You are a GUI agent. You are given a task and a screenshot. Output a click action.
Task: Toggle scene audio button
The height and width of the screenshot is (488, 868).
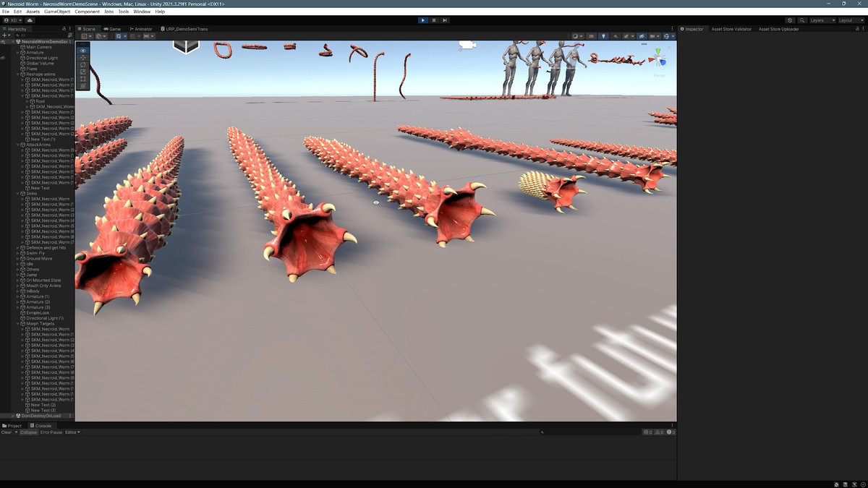[x=616, y=36]
